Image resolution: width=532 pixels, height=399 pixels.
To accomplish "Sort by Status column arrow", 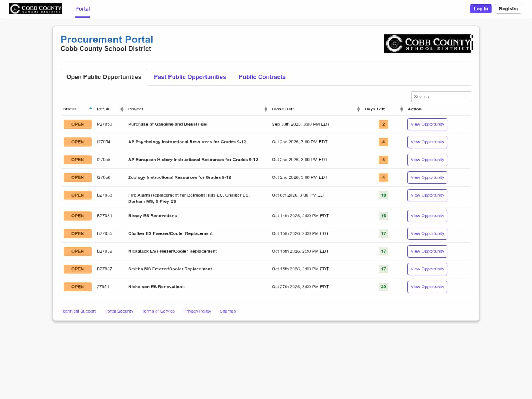I will (x=91, y=108).
